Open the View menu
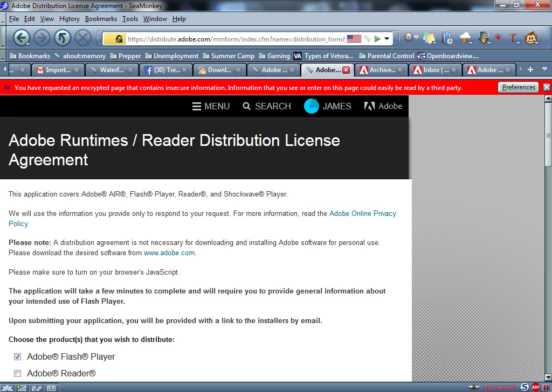Image resolution: width=552 pixels, height=392 pixels. pos(47,19)
